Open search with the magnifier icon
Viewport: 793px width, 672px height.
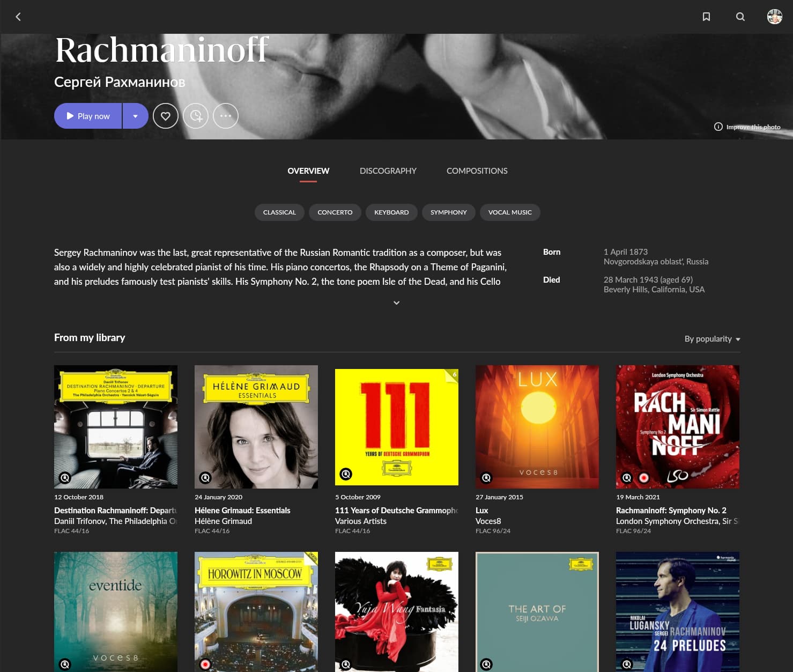(740, 17)
